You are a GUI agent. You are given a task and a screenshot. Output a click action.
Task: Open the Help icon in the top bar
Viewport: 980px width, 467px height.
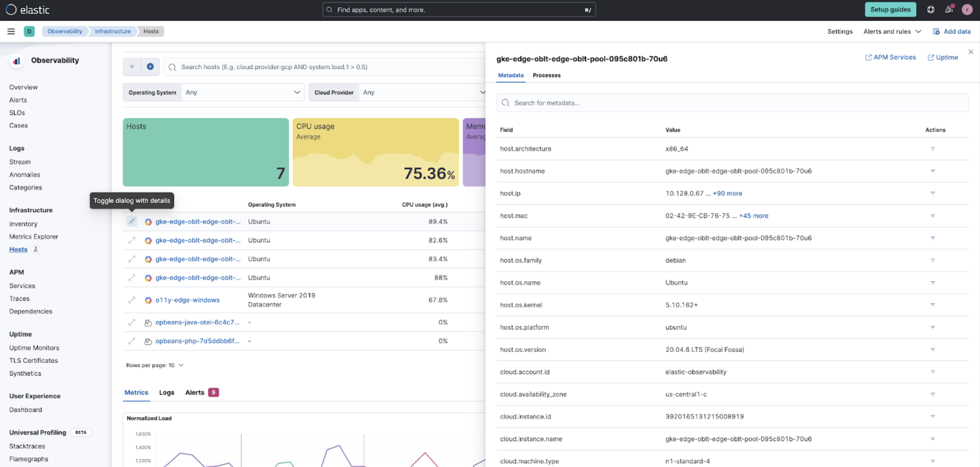pyautogui.click(x=931, y=9)
